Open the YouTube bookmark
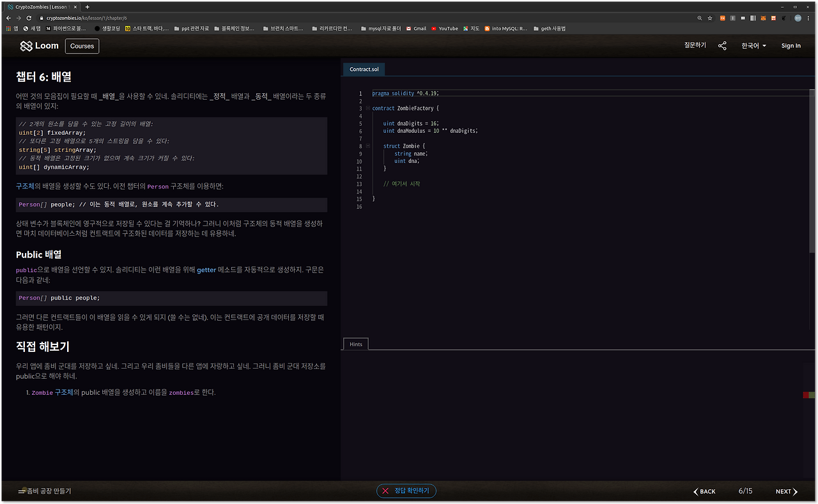Viewport: 818px width, 504px height. click(x=445, y=29)
